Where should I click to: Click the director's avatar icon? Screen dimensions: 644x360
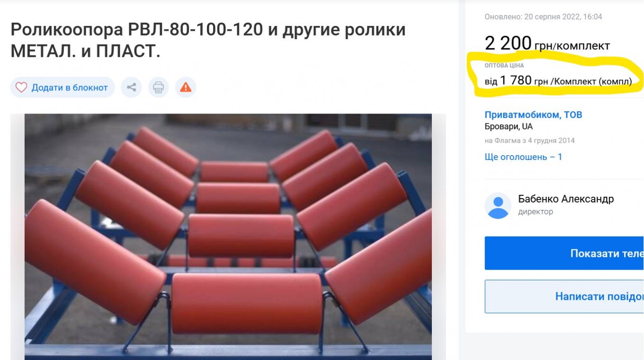pos(498,205)
